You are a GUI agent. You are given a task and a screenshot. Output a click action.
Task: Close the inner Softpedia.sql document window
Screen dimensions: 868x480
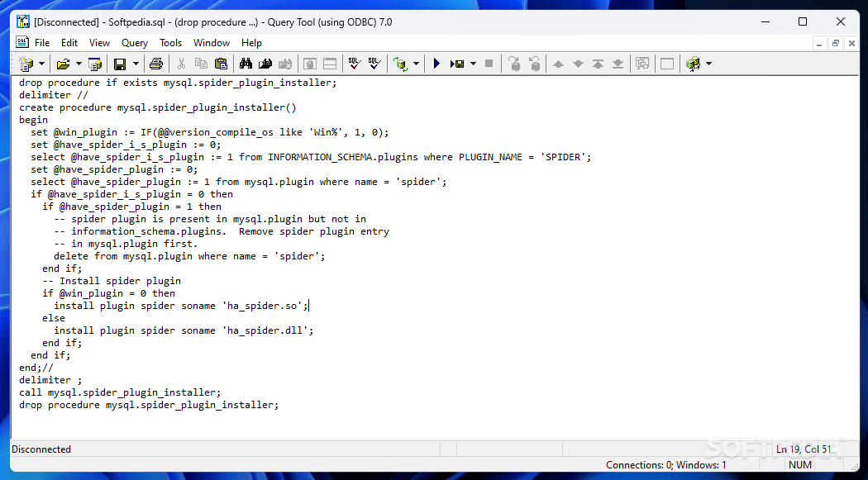(x=852, y=43)
